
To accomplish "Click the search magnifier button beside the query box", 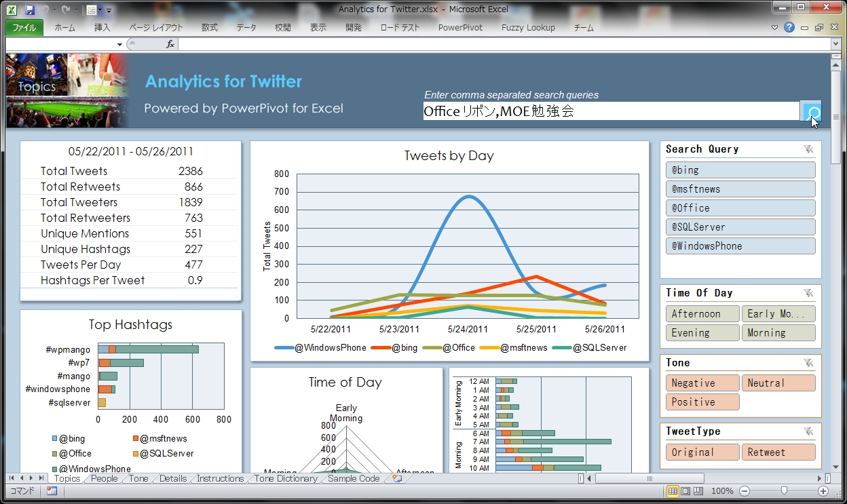I will click(x=811, y=111).
